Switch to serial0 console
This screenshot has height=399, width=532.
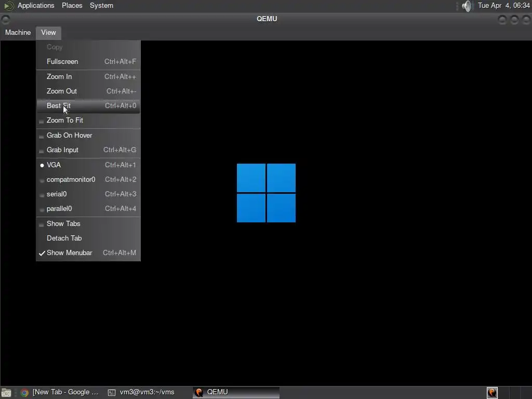click(x=88, y=194)
